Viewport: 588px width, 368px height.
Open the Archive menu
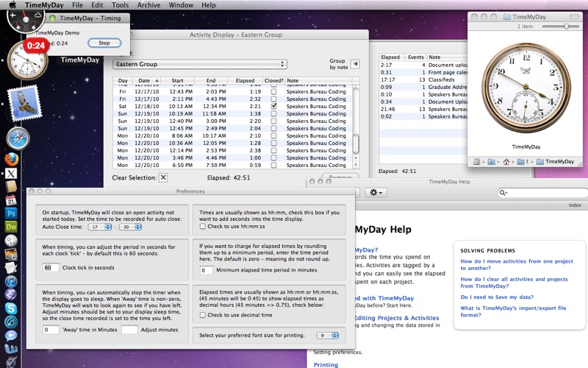[148, 5]
